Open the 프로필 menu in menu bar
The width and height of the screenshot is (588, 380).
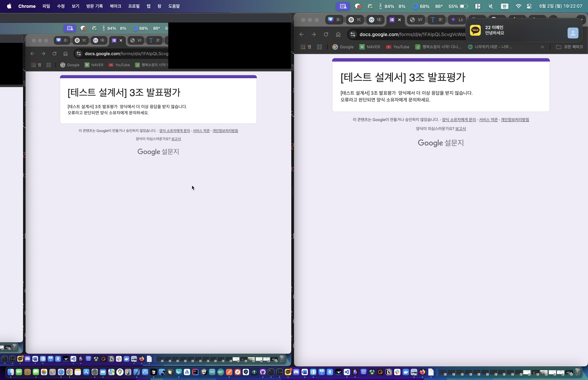(x=134, y=6)
